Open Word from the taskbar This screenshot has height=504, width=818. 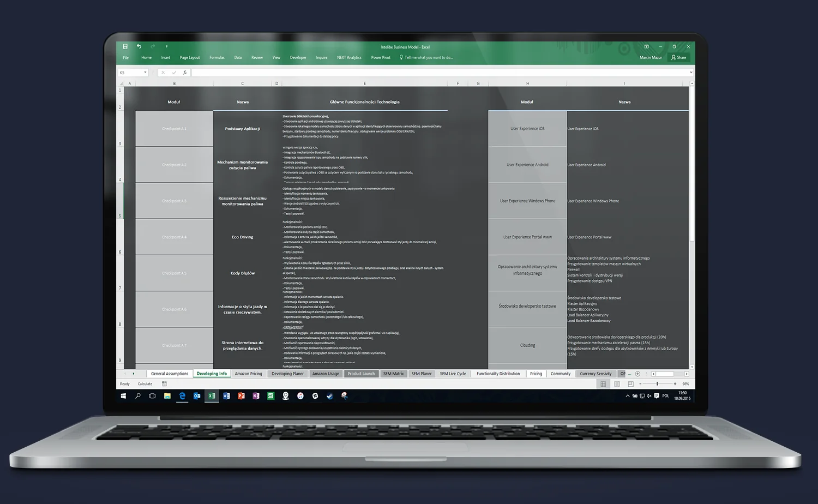coord(226,396)
